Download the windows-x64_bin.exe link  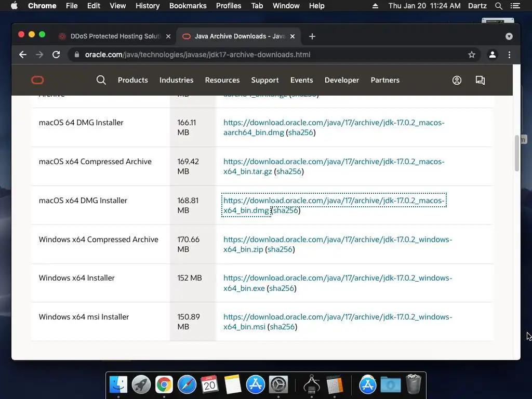click(x=338, y=283)
